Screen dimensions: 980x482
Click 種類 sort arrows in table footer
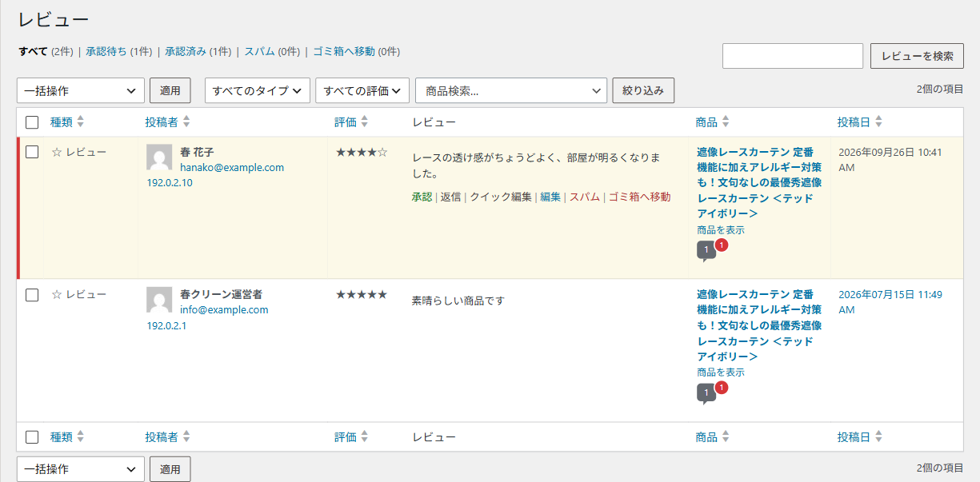coord(80,437)
